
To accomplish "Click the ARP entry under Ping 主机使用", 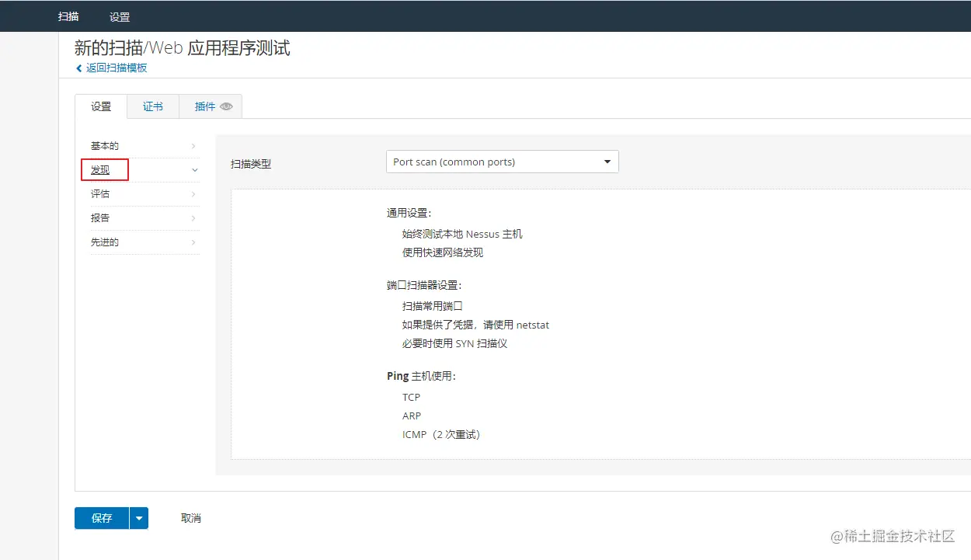I will click(412, 416).
